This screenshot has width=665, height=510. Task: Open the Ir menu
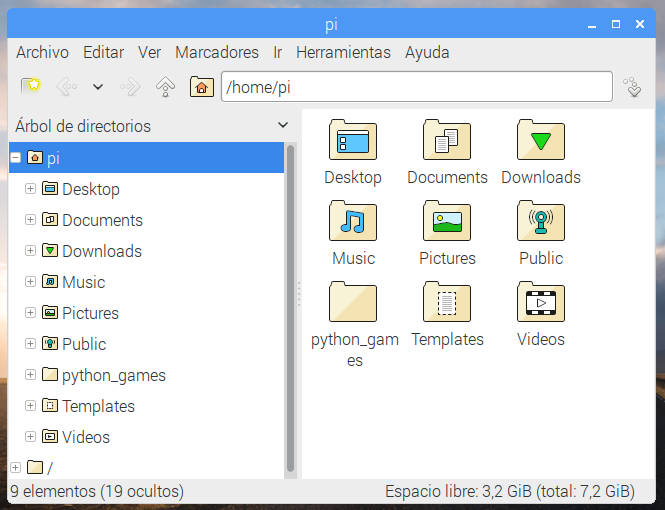(x=277, y=53)
